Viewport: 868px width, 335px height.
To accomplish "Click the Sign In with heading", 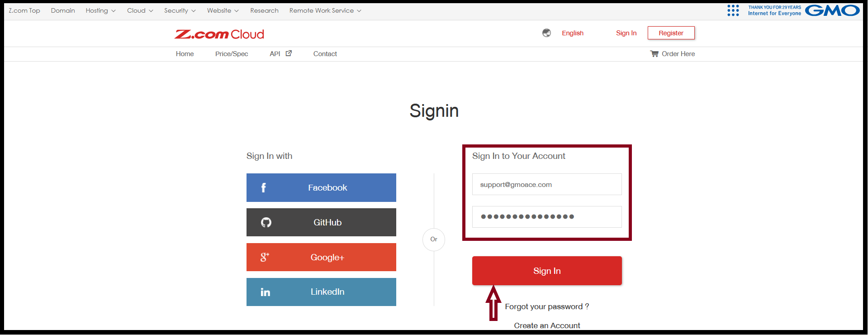I will click(269, 156).
